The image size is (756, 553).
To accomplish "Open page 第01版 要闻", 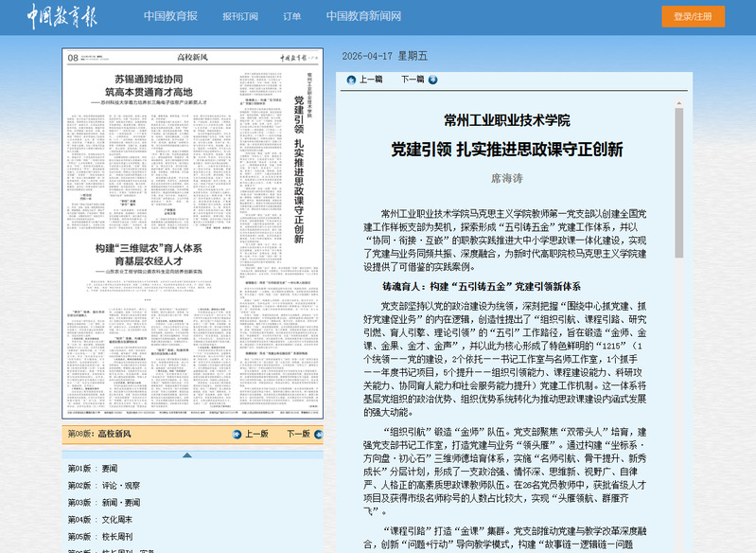I will coord(92,469).
